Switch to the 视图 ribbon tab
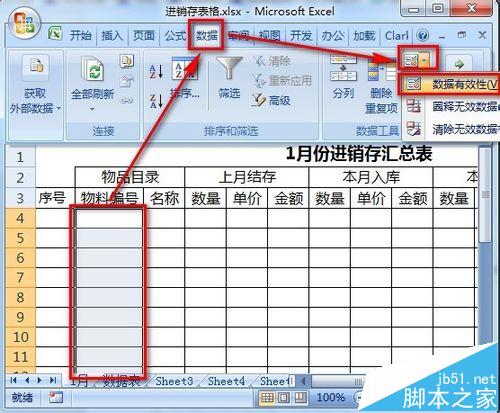 pos(269,35)
